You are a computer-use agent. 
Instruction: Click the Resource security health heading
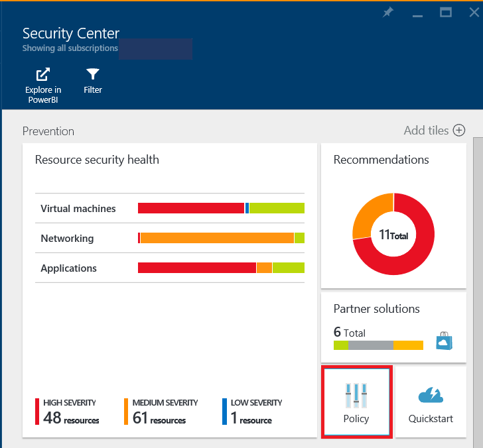(97, 160)
